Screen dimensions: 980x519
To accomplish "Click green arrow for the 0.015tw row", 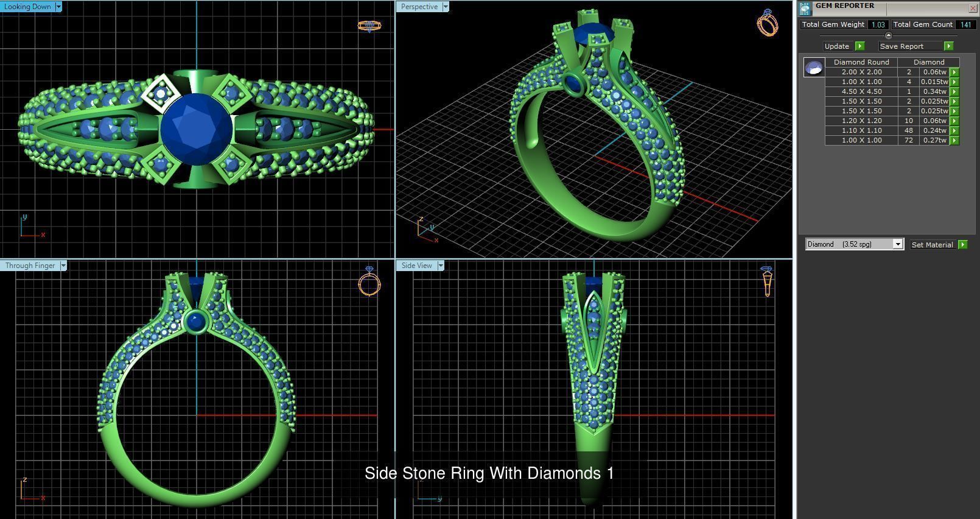I will pos(954,82).
